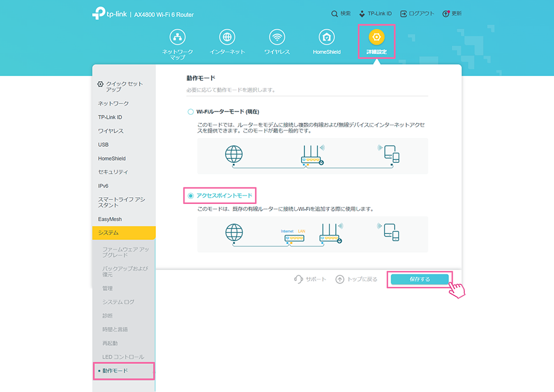Select Wi-Fiルーターモード radio button
Viewport: 554px width, 392px height.
pyautogui.click(x=191, y=111)
